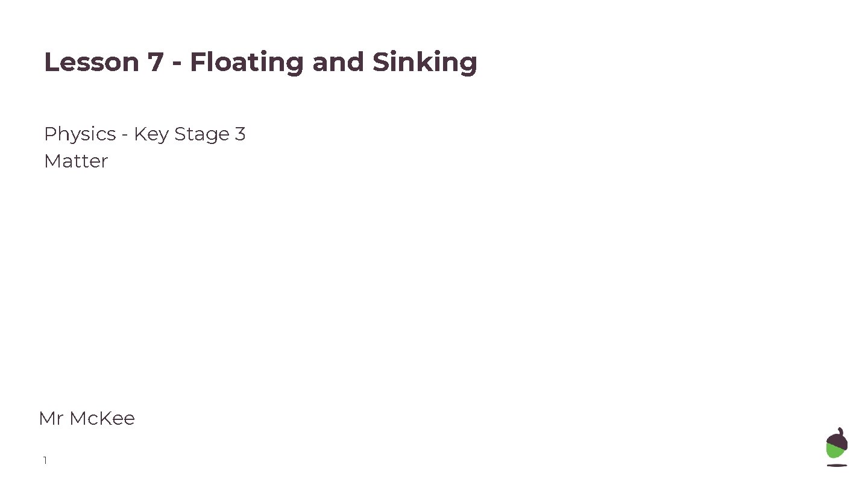
Task: Click the word "Physics" in the subtitle
Action: click(80, 134)
